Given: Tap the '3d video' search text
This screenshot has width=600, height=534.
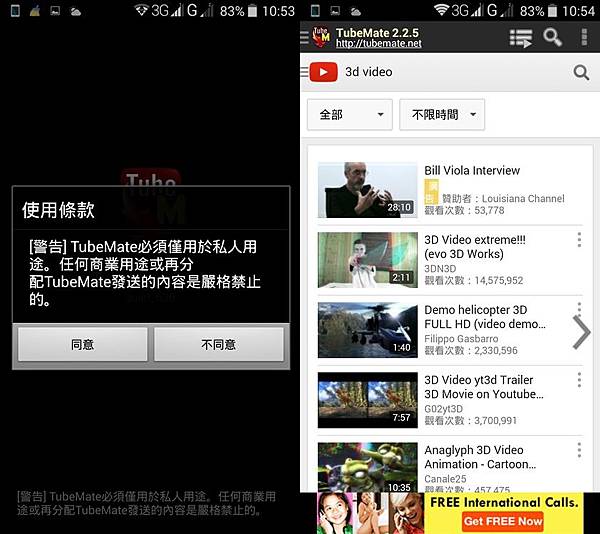Looking at the screenshot, I should (368, 72).
